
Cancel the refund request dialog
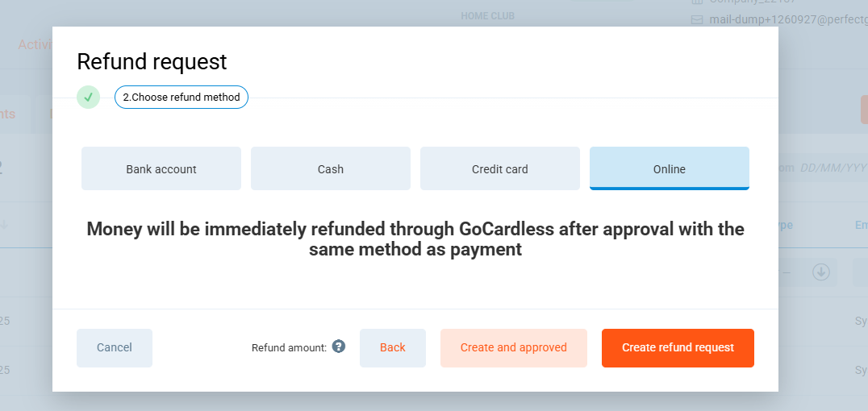[115, 348]
